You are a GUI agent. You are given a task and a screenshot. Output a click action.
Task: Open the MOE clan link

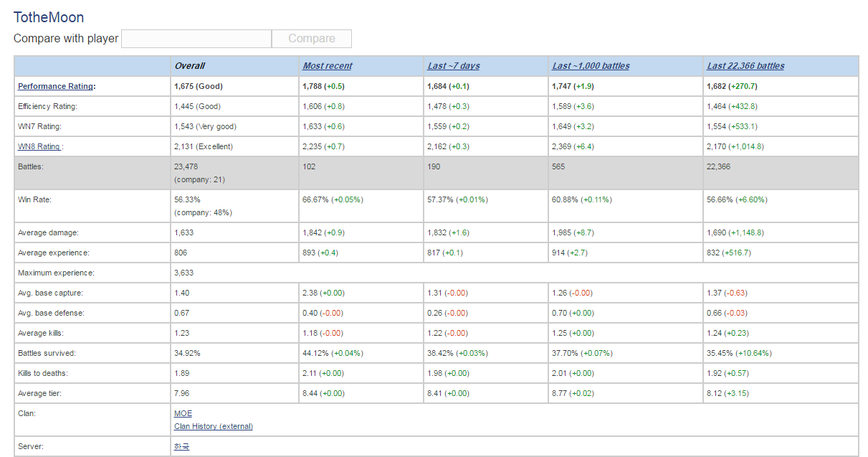point(183,413)
